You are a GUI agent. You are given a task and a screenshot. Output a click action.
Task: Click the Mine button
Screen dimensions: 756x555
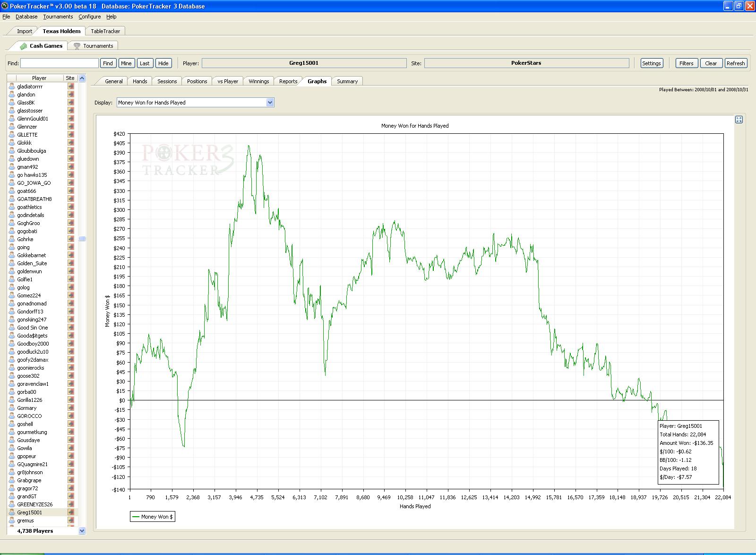[x=126, y=63]
